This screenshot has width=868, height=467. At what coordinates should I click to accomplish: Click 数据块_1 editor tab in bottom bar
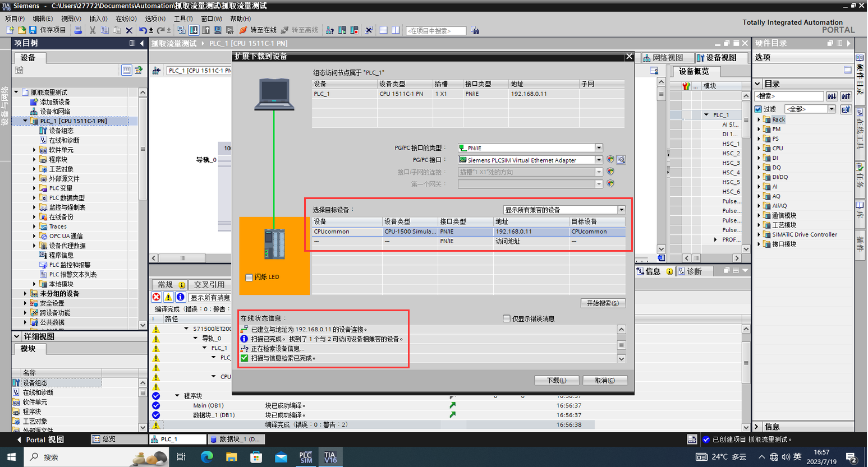[x=235, y=439]
